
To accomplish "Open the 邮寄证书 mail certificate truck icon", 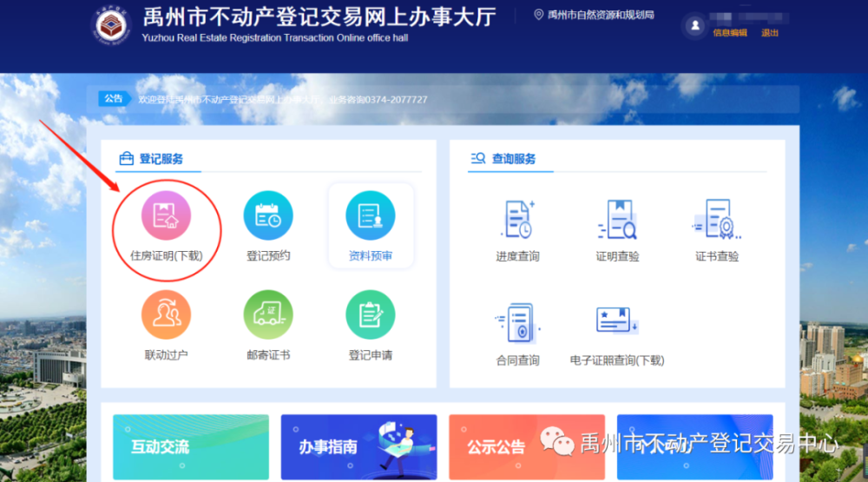I will click(x=268, y=314).
